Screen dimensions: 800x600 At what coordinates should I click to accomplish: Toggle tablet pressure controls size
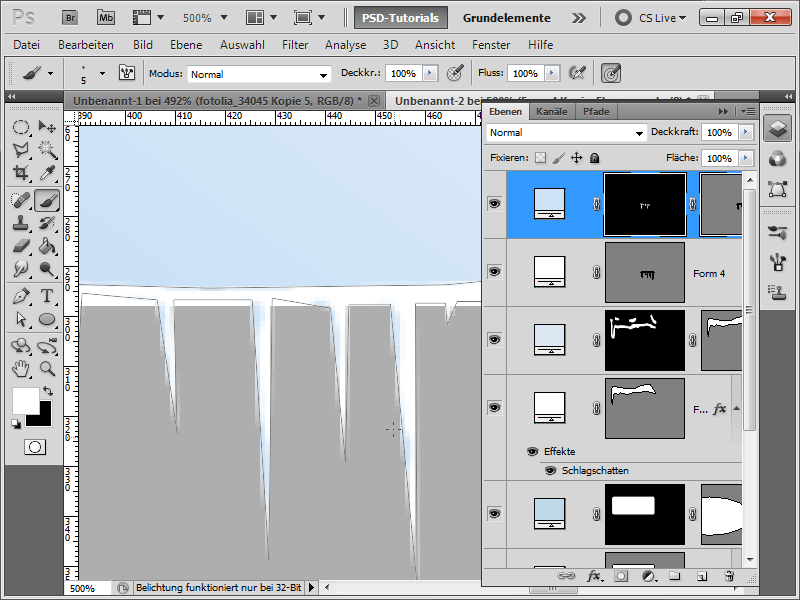[611, 73]
